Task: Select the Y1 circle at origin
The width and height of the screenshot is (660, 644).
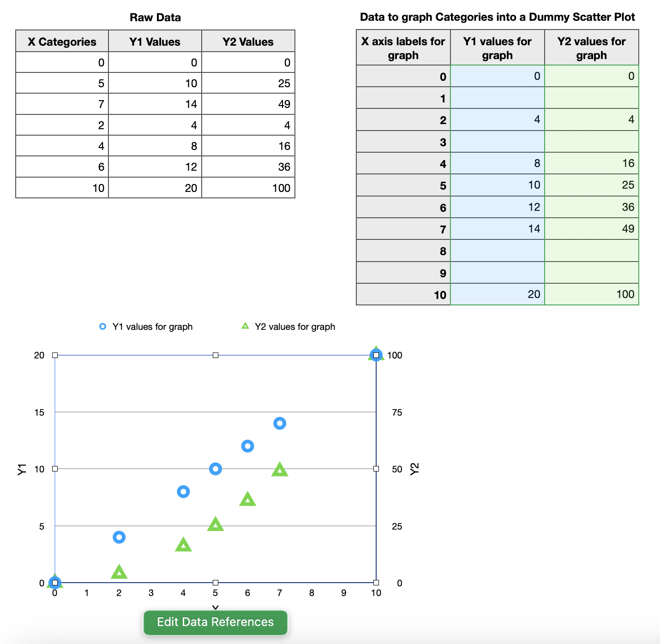Action: pyautogui.click(x=55, y=582)
